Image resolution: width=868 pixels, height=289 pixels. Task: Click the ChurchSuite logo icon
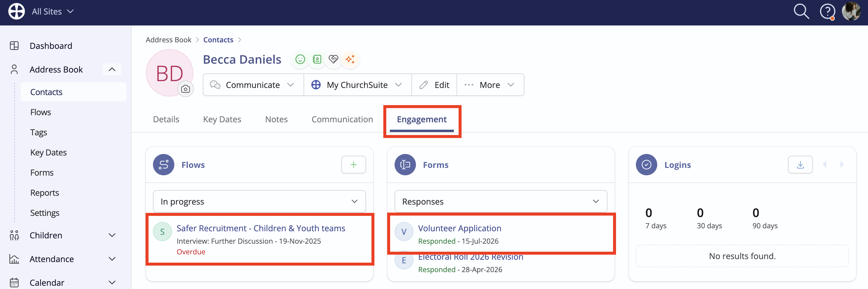point(17,12)
